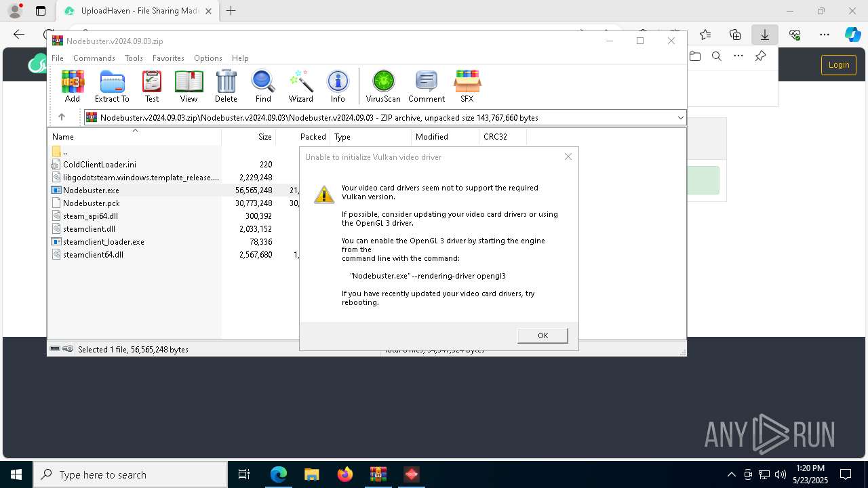Click the warning icon in the dialog
868x488 pixels.
(x=324, y=195)
